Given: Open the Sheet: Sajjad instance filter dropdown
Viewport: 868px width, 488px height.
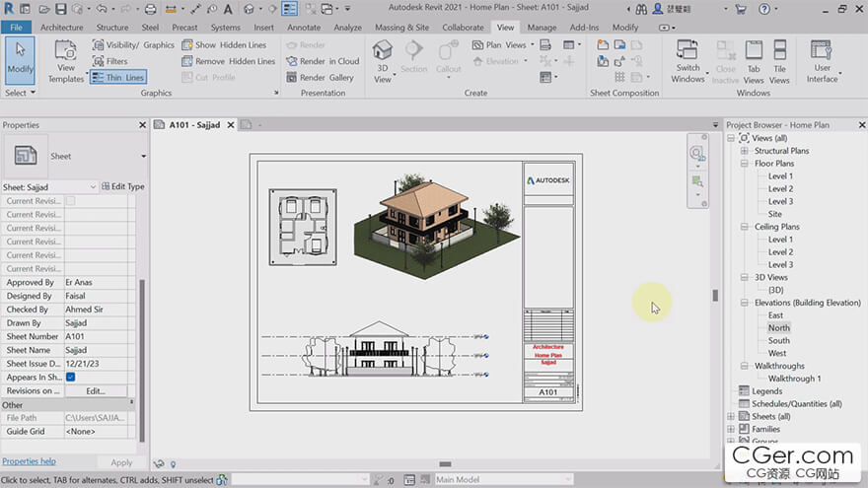Looking at the screenshot, I should (x=93, y=187).
